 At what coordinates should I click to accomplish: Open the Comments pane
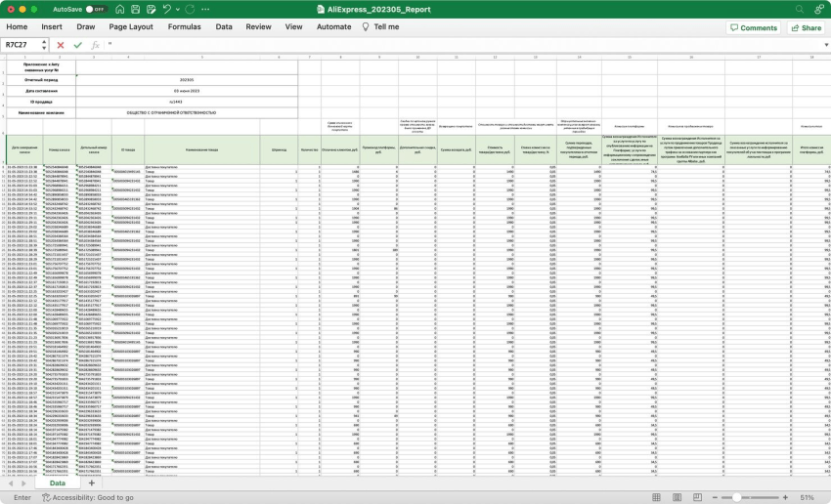(x=754, y=27)
